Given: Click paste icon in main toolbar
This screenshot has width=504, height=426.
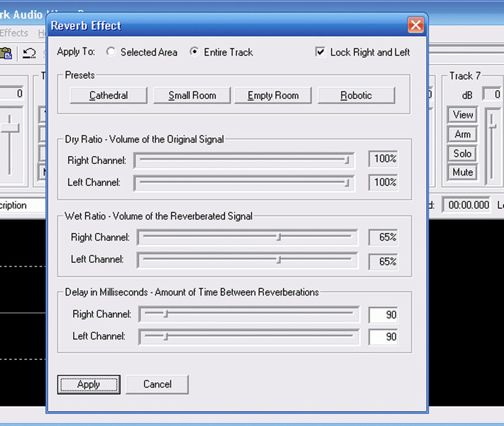Looking at the screenshot, I should pos(6,53).
